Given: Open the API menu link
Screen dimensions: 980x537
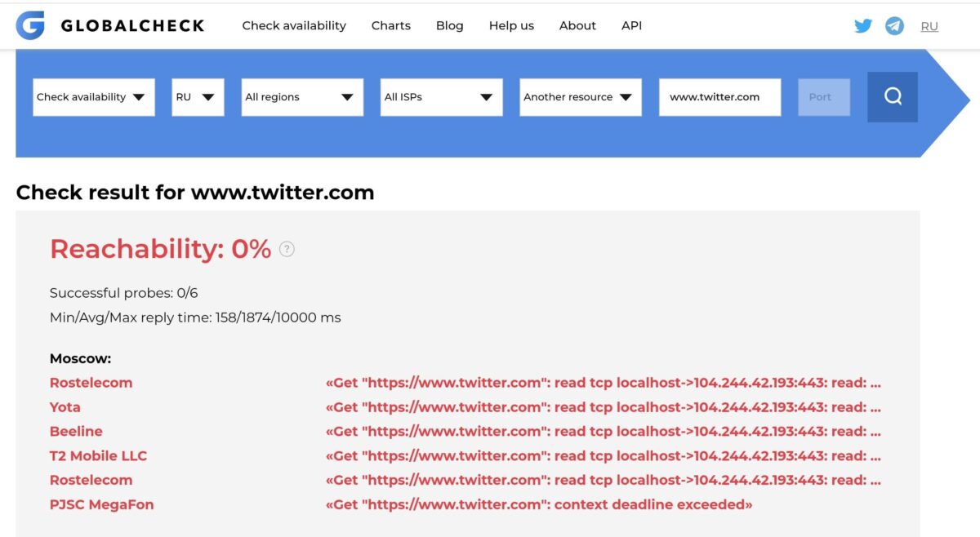Looking at the screenshot, I should 631,25.
